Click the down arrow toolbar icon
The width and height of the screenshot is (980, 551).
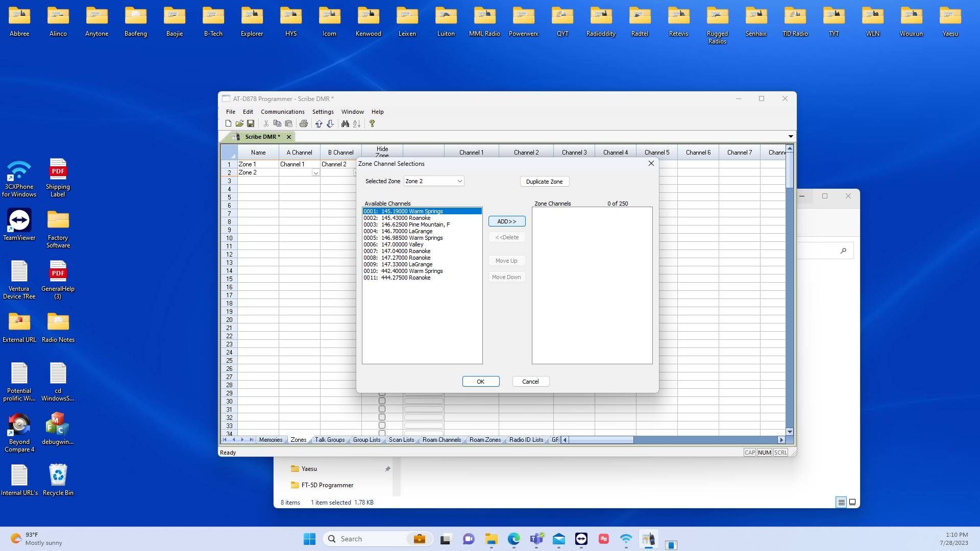click(x=330, y=124)
